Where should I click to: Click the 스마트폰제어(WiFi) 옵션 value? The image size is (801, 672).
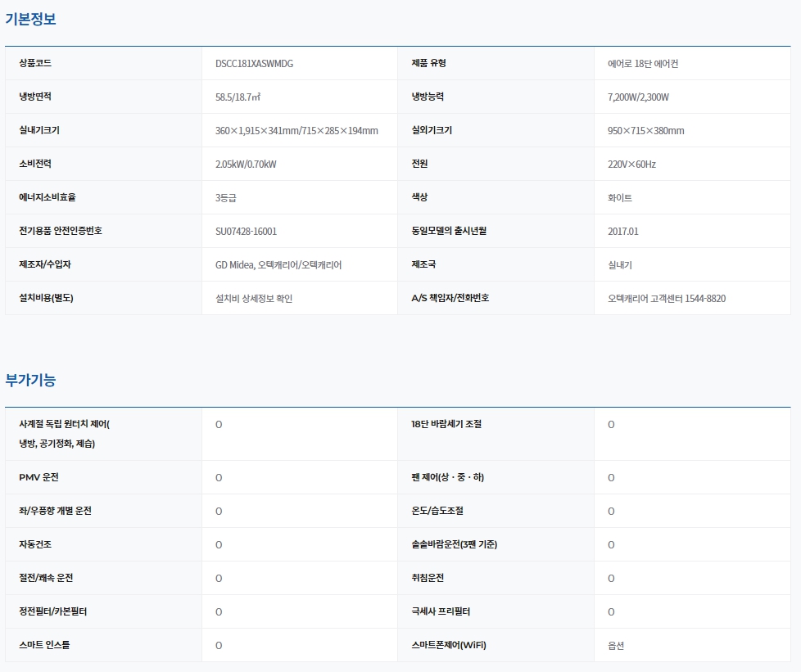coord(616,646)
